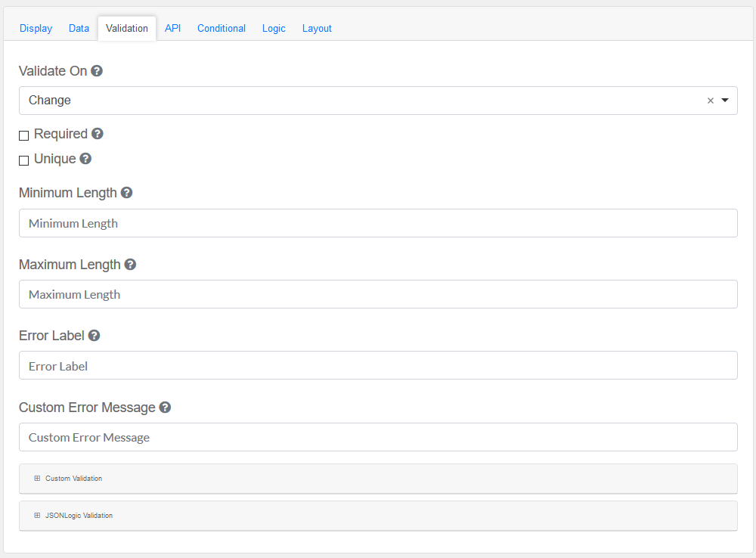
Task: Click Minimum Length help question icon
Action: tap(126, 193)
